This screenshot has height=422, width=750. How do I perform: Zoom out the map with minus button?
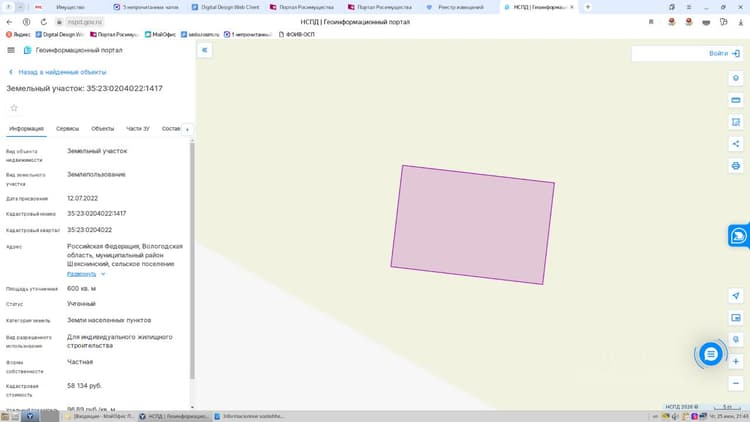(736, 383)
